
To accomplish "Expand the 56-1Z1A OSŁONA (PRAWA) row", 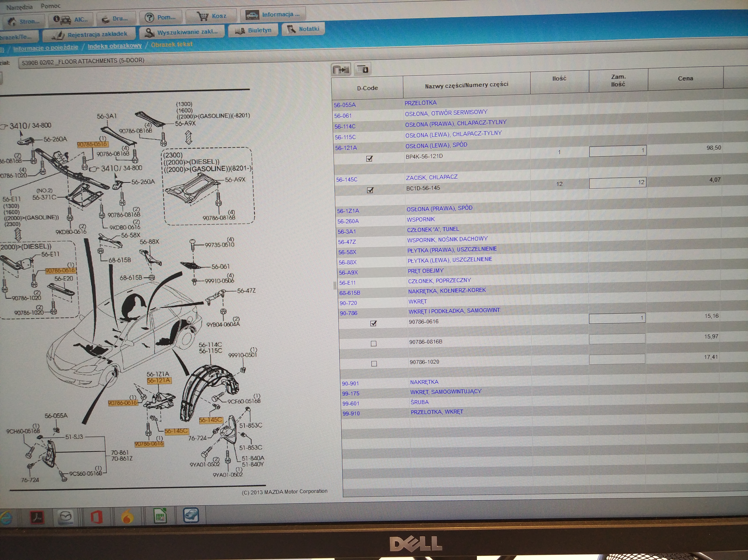I will pos(348,211).
